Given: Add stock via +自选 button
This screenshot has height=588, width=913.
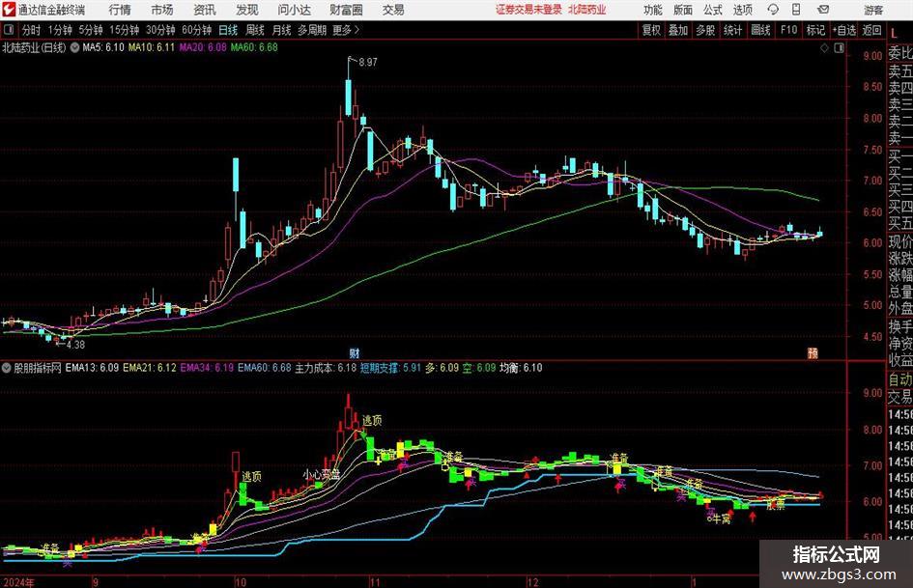Looking at the screenshot, I should (844, 30).
